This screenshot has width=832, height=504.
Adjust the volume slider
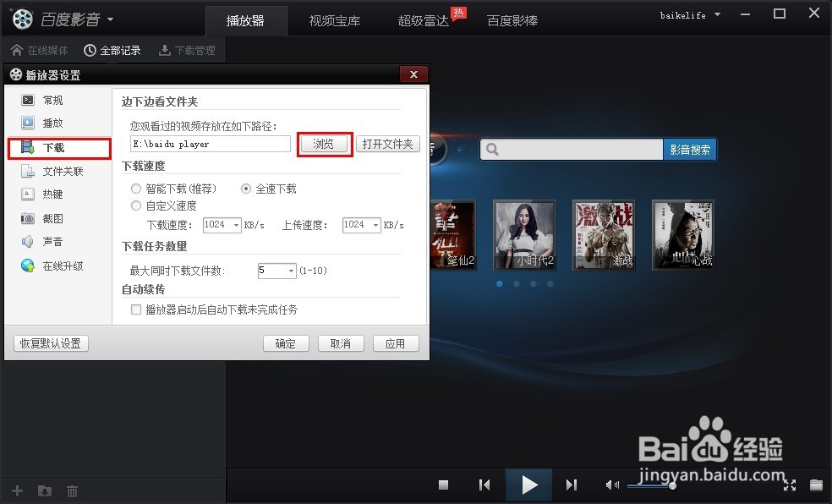point(652,485)
